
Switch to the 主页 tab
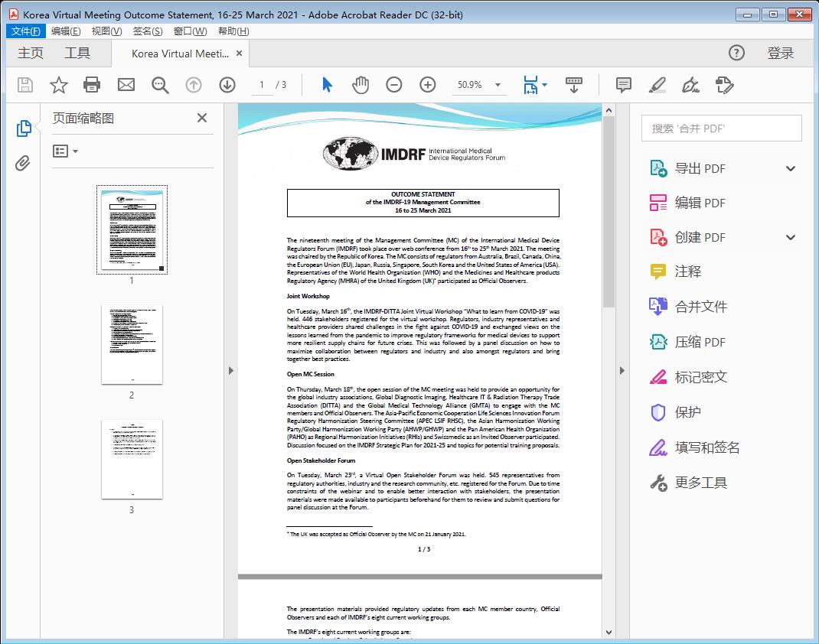pyautogui.click(x=31, y=53)
